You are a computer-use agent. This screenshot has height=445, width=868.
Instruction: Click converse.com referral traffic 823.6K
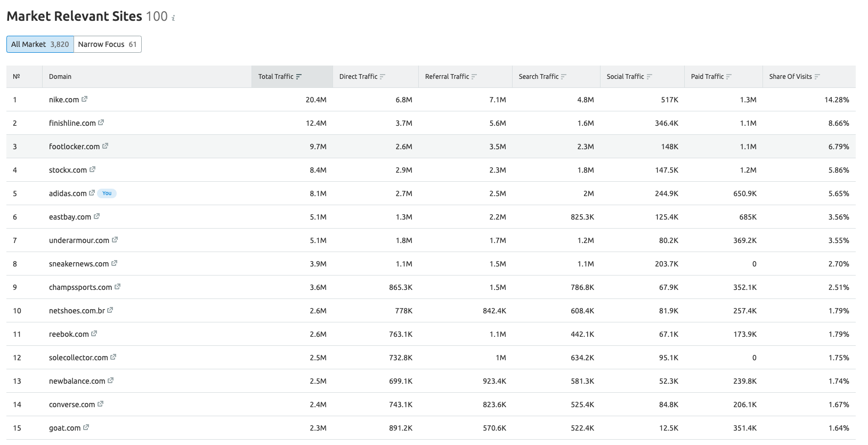click(494, 404)
